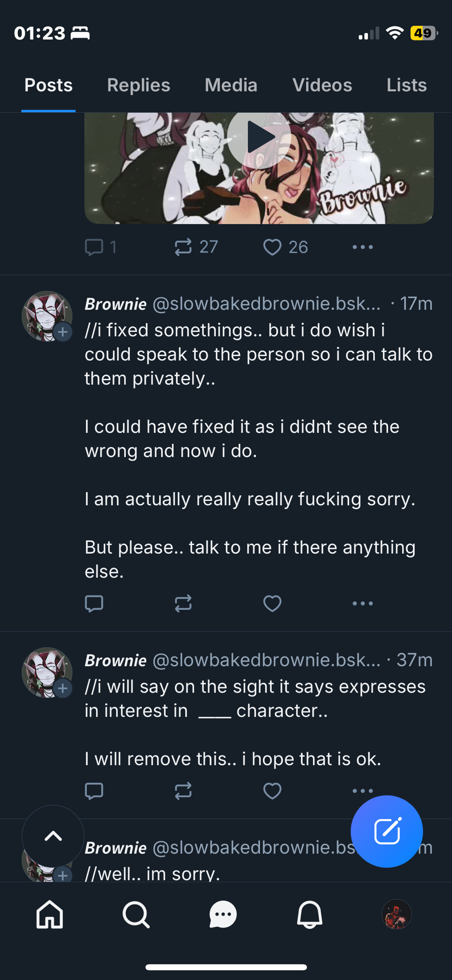Play the Brownie video
The image size is (452, 980).
point(259,139)
